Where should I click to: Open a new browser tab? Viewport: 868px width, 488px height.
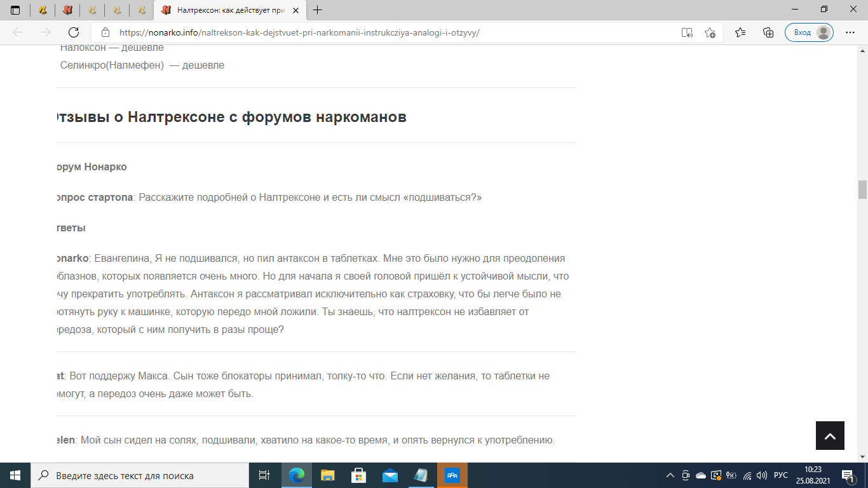point(318,10)
